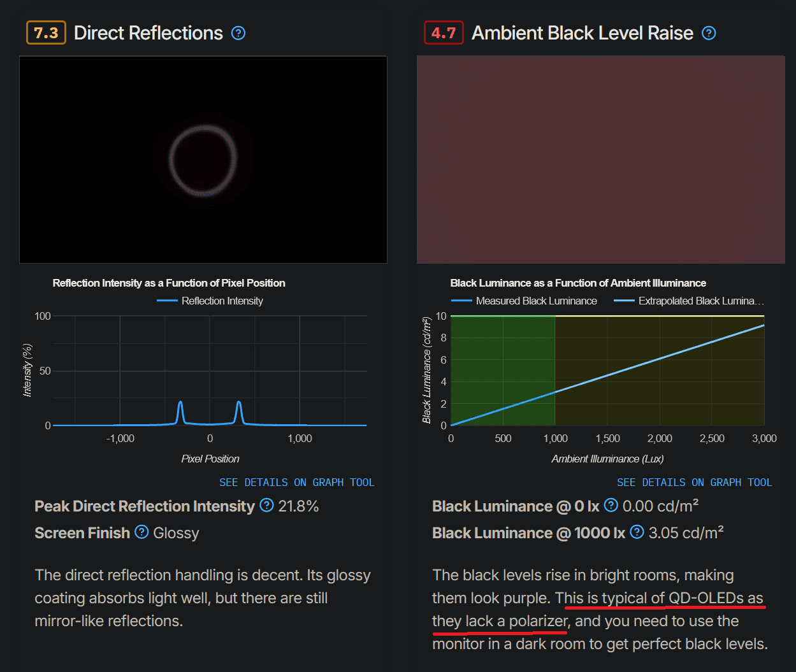Viewport: 796px width, 672px height.
Task: Open the direct reflection ring photo
Action: [x=203, y=159]
